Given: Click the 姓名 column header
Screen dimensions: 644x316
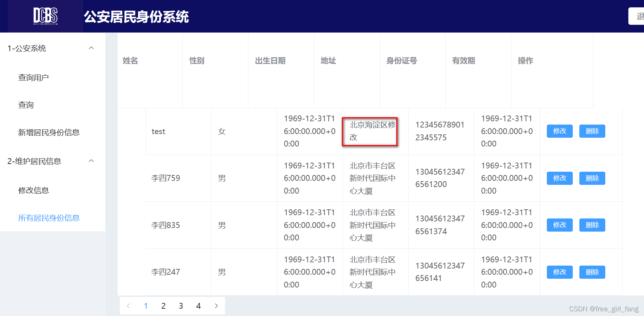Looking at the screenshot, I should point(130,61).
